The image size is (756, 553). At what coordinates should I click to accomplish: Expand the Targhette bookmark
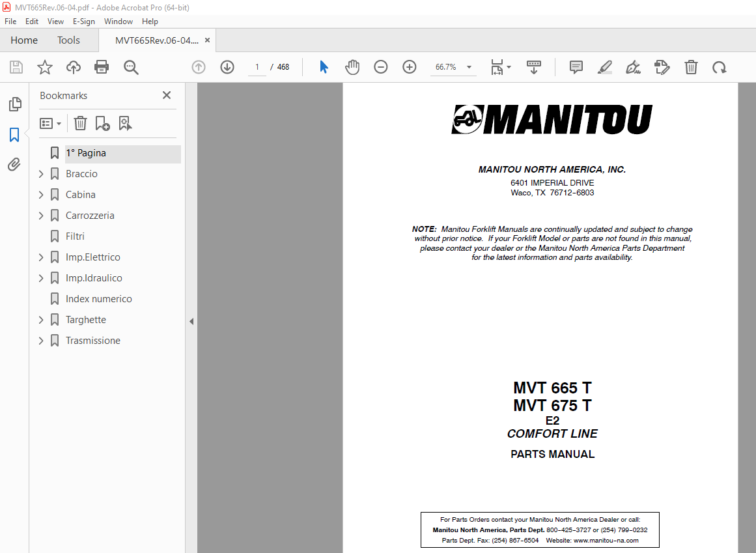click(x=41, y=320)
